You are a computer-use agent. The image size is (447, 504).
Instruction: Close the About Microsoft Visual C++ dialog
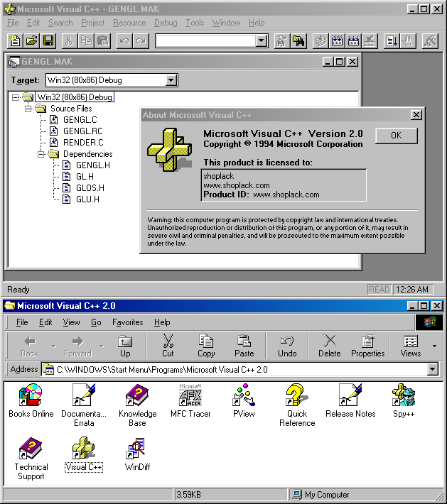pos(416,115)
